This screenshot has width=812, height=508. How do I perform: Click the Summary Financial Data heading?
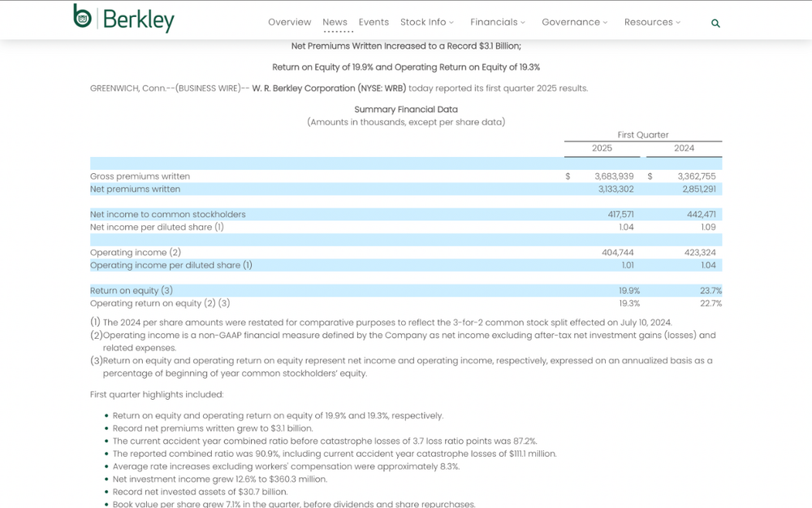pyautogui.click(x=406, y=110)
